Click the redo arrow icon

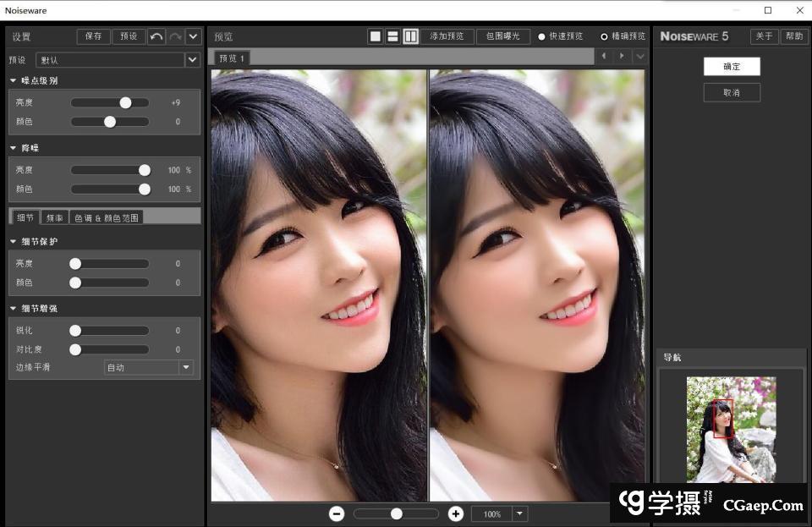[x=175, y=36]
